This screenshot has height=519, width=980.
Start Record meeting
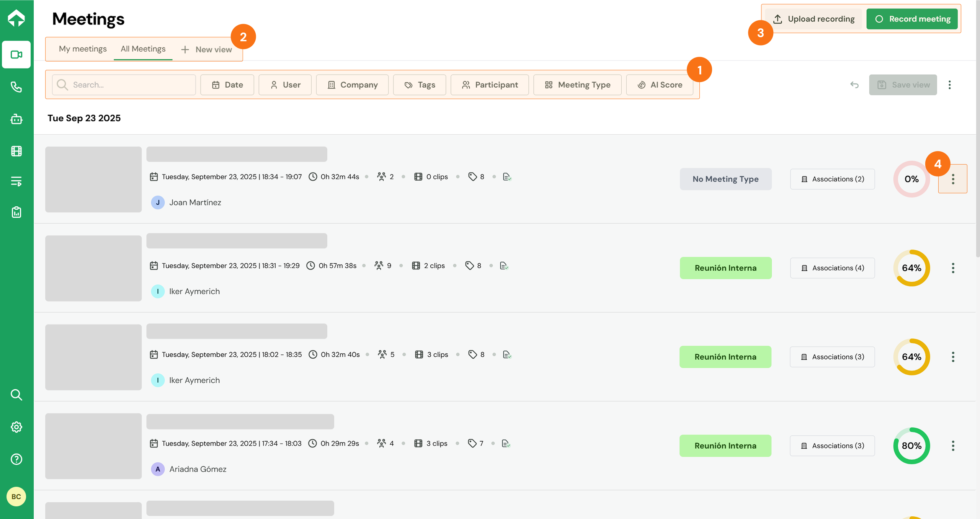(x=912, y=19)
